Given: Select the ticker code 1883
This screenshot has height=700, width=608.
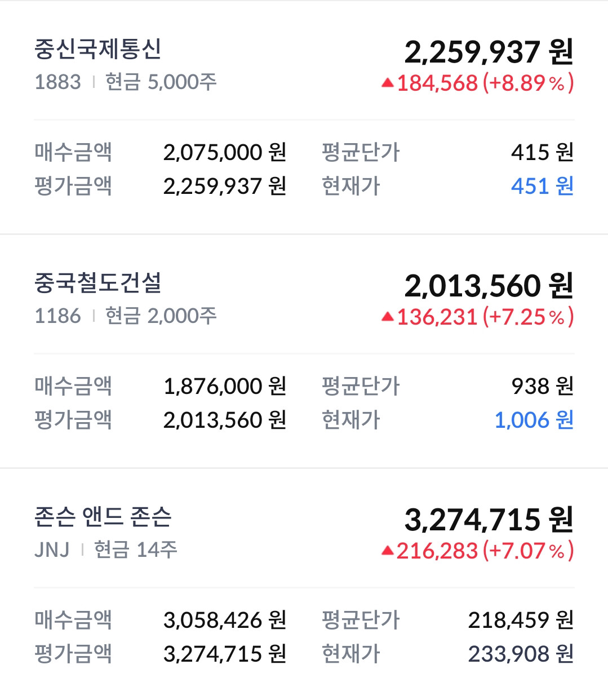Looking at the screenshot, I should click(57, 82).
